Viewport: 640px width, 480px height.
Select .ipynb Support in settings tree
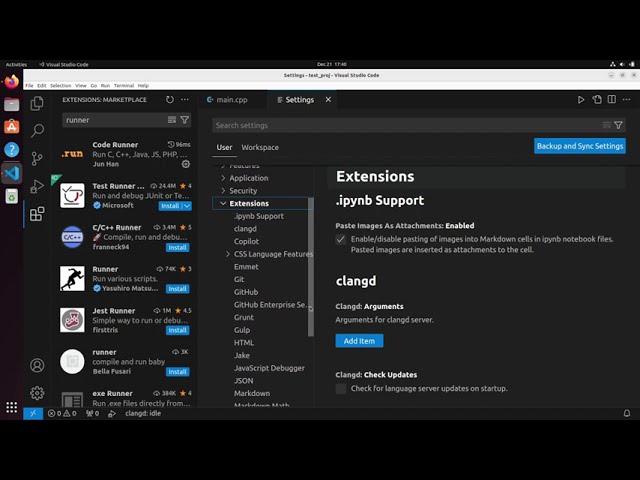(x=259, y=216)
